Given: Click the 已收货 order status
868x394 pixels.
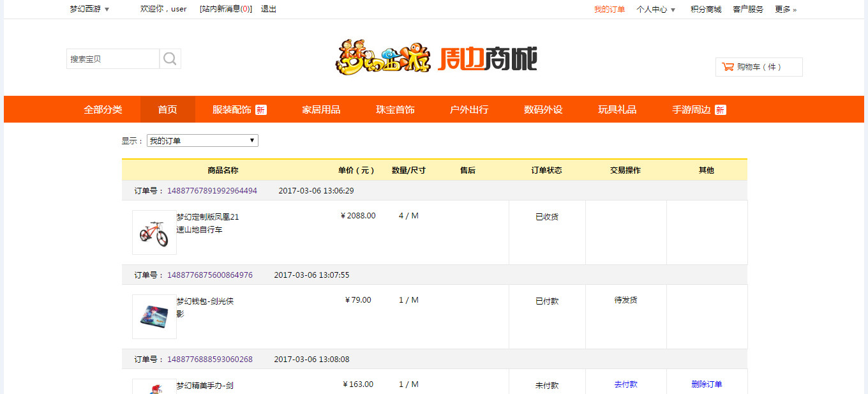Looking at the screenshot, I should tap(547, 217).
